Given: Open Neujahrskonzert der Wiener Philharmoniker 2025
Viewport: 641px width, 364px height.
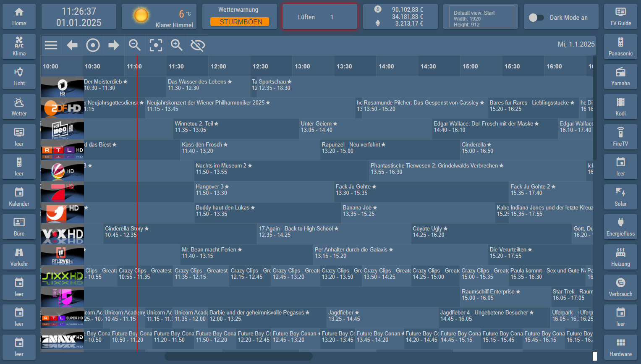Looking at the screenshot, I should point(250,108).
